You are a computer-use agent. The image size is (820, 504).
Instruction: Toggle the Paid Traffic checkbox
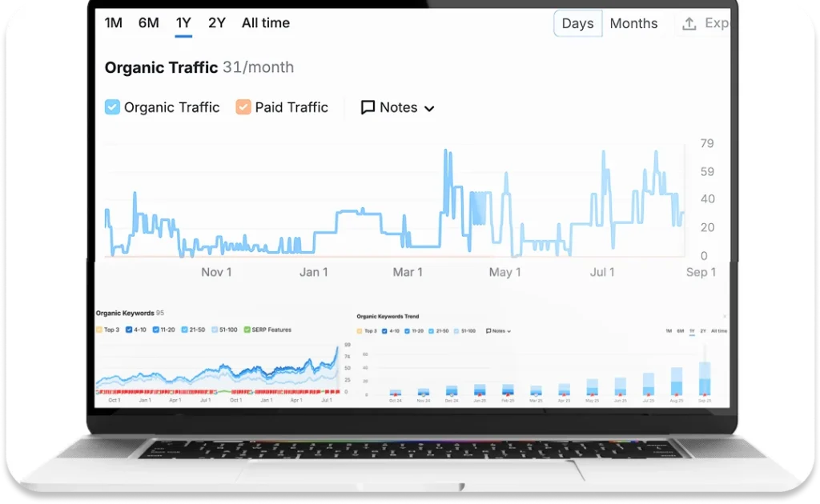(x=243, y=107)
